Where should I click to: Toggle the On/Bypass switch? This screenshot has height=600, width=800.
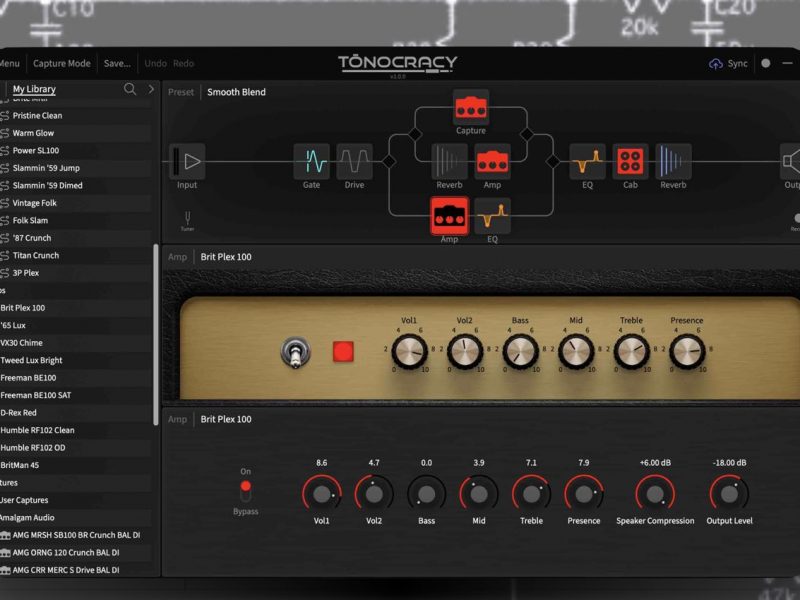point(245,491)
